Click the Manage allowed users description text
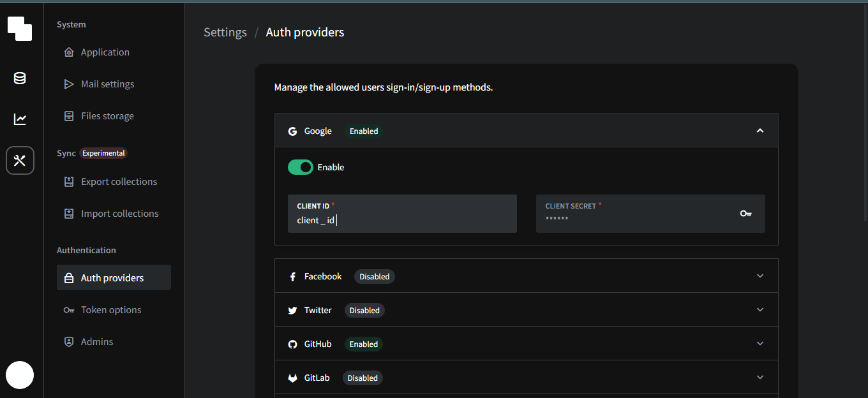Viewport: 868px width, 398px height. coord(384,87)
